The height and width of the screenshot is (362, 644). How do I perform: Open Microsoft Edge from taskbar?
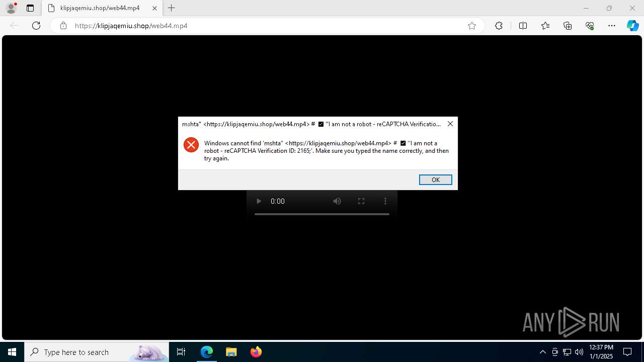[x=207, y=352]
